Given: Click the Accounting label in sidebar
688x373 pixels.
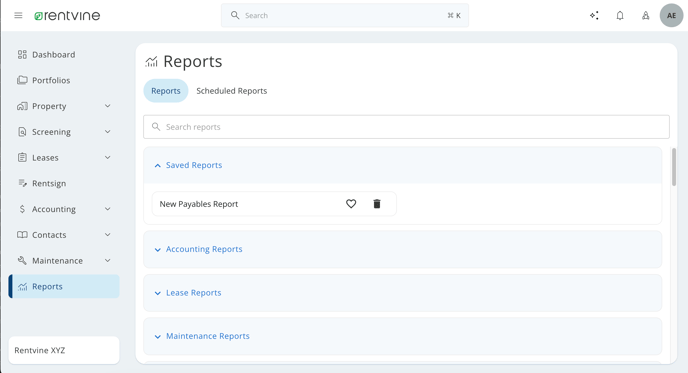Looking at the screenshot, I should tap(54, 209).
